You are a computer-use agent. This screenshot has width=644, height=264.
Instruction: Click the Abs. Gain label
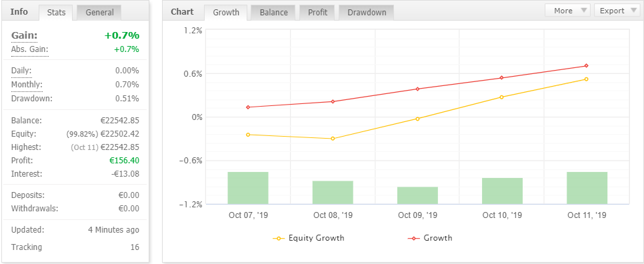29,49
